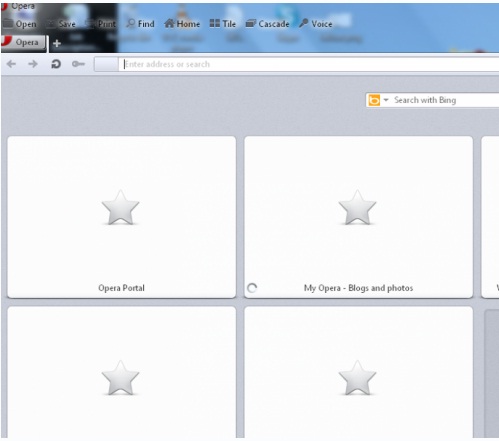Add a new tab with plus button
This screenshot has height=441, width=499.
click(x=57, y=43)
